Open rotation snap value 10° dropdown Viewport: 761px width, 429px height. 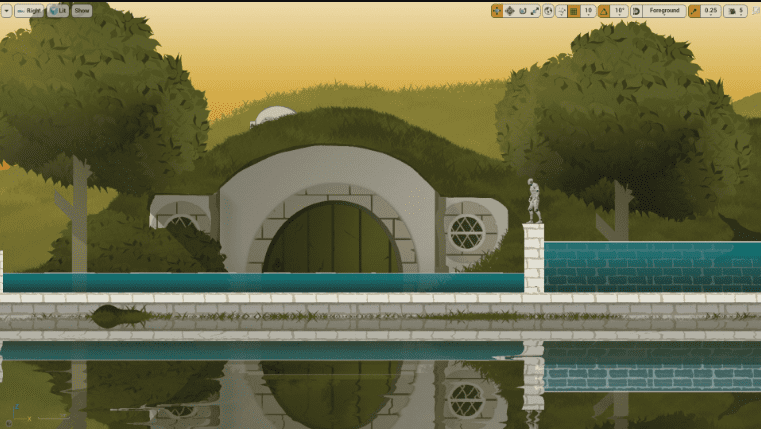click(x=619, y=11)
